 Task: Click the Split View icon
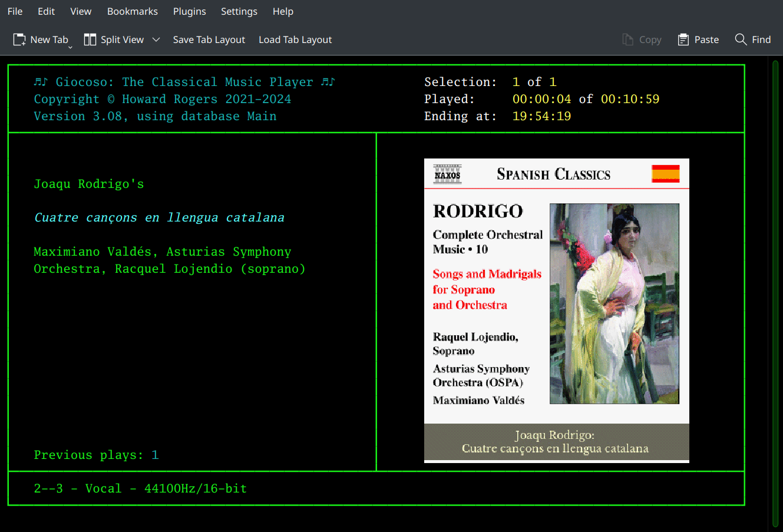click(90, 39)
